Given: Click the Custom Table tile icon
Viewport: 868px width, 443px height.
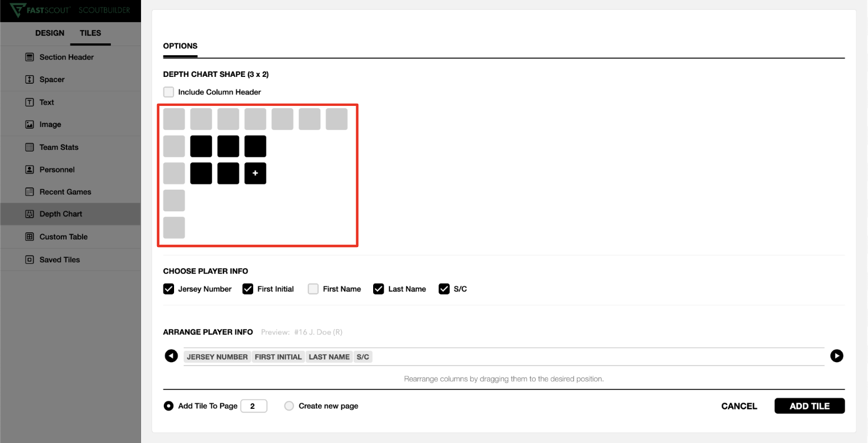Looking at the screenshot, I should [30, 237].
